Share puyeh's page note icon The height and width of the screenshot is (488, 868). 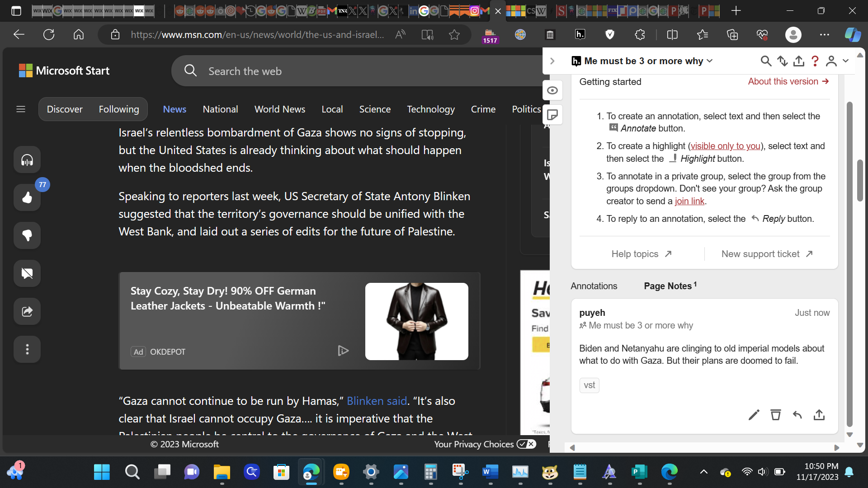pos(819,415)
